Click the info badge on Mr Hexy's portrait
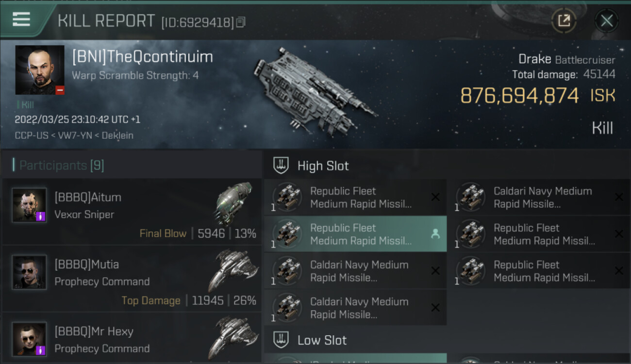Screen dimensions: 631x364 [x=41, y=350]
